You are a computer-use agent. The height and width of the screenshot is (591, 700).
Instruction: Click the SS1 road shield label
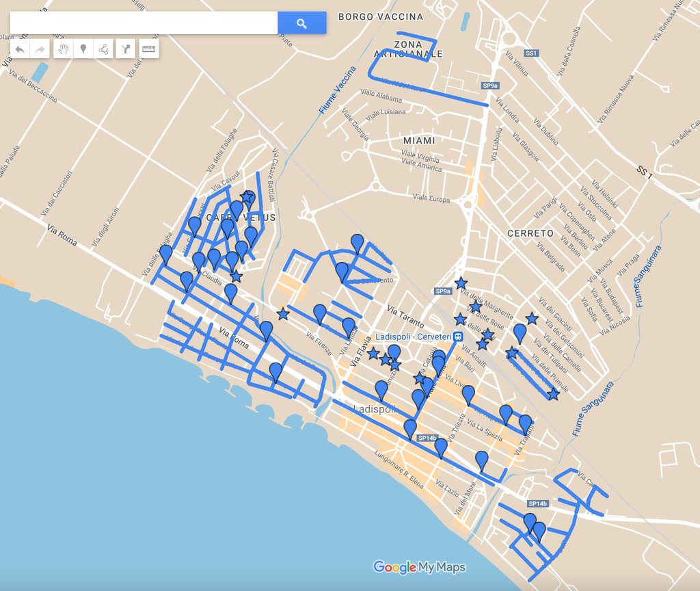click(530, 53)
